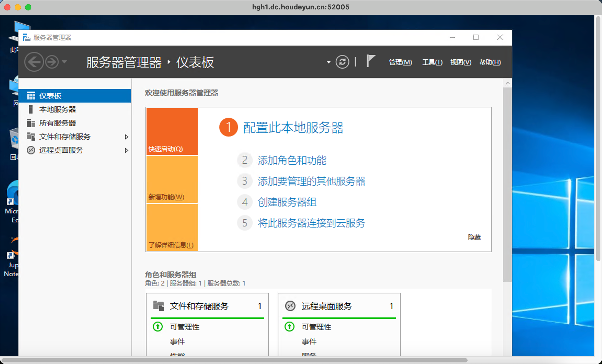Open the 工具(T) menu
602x364 pixels.
coord(432,62)
